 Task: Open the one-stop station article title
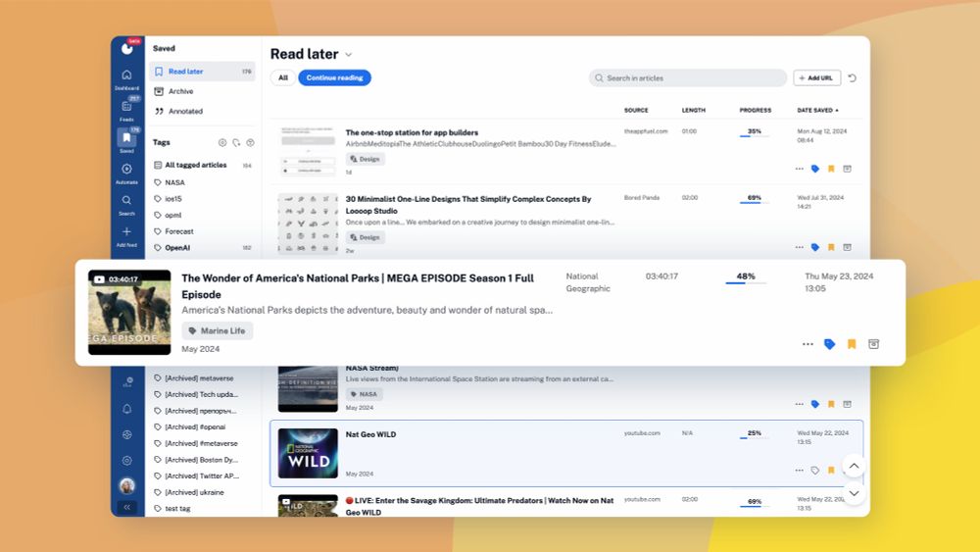412,132
